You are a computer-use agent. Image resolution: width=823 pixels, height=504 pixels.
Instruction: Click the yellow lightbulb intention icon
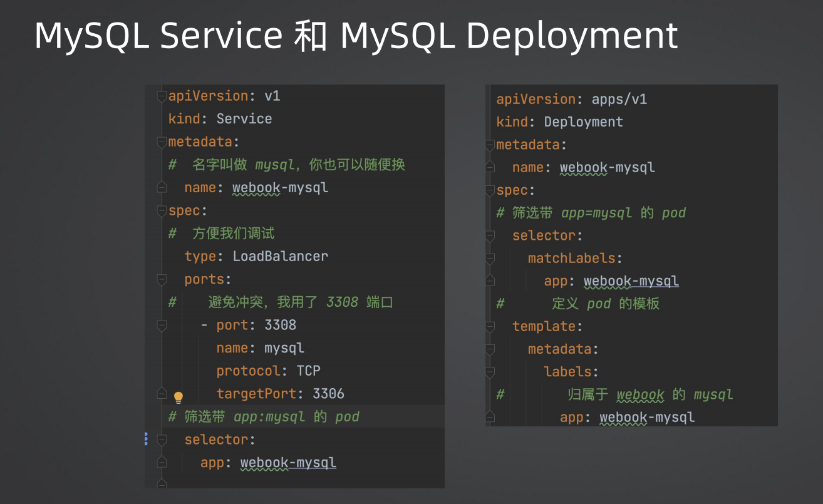click(x=179, y=397)
